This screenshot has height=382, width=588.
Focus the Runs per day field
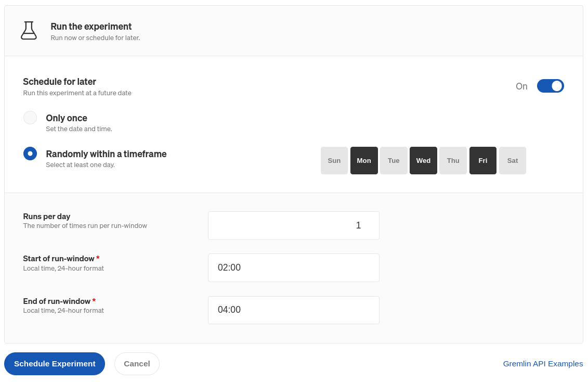(294, 225)
